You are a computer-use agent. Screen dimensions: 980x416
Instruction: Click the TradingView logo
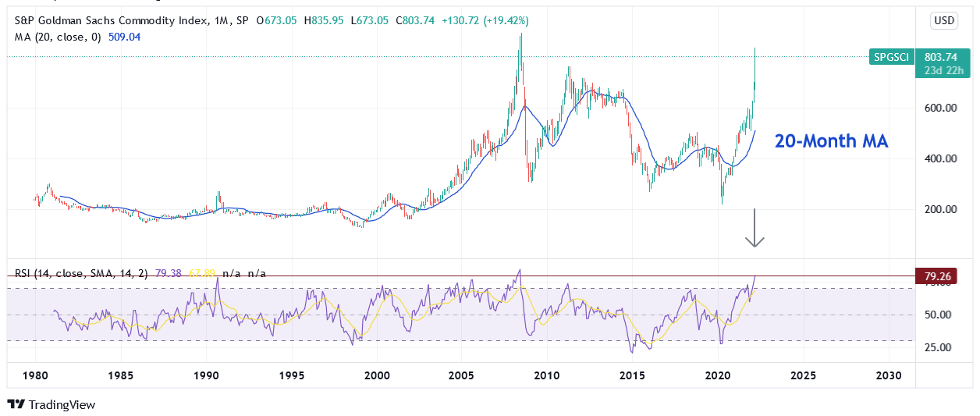[51, 404]
